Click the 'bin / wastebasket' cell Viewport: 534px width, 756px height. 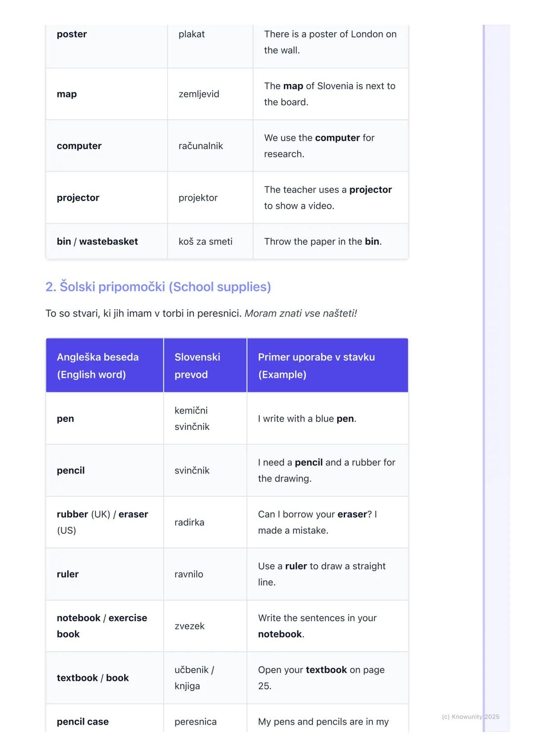pyautogui.click(x=97, y=241)
